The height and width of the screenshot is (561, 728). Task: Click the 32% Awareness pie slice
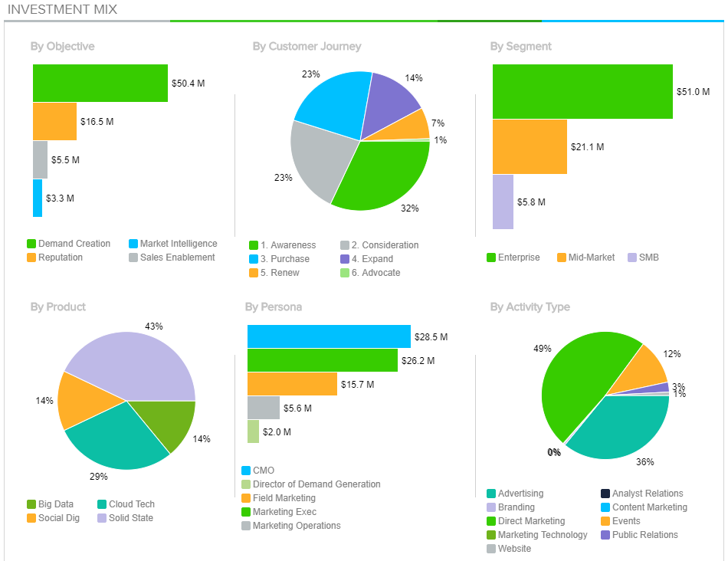[379, 176]
